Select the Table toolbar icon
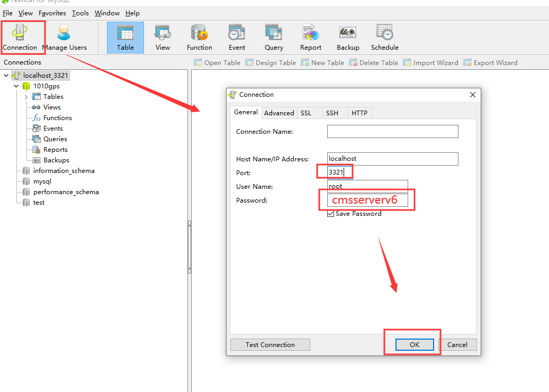 (125, 37)
